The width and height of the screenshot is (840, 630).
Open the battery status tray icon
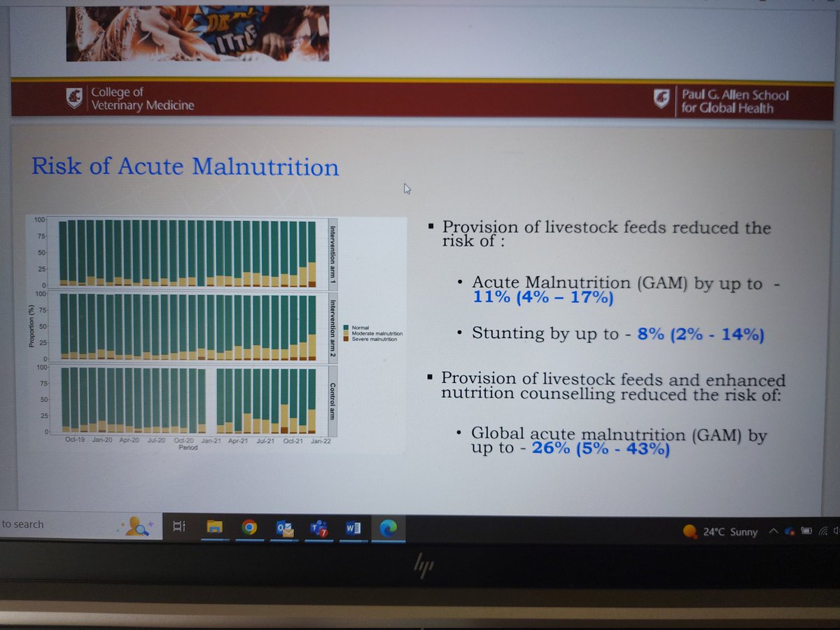pyautogui.click(x=806, y=532)
